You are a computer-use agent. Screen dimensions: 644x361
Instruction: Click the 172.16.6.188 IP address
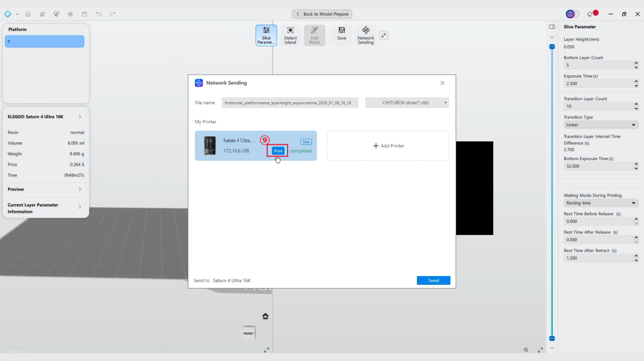tap(237, 151)
